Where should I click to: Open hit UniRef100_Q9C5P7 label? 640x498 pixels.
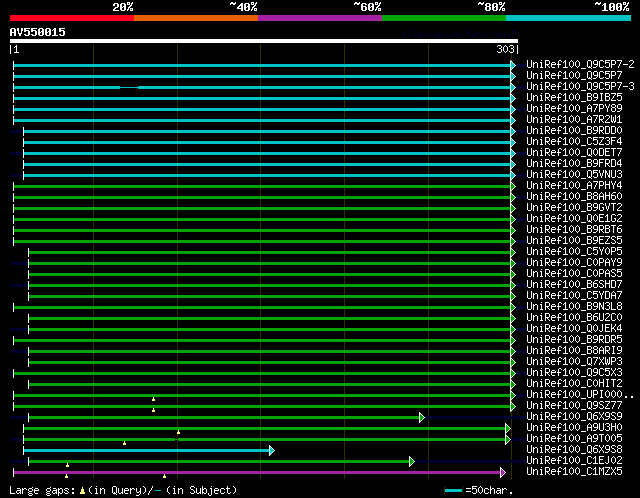[x=574, y=75]
